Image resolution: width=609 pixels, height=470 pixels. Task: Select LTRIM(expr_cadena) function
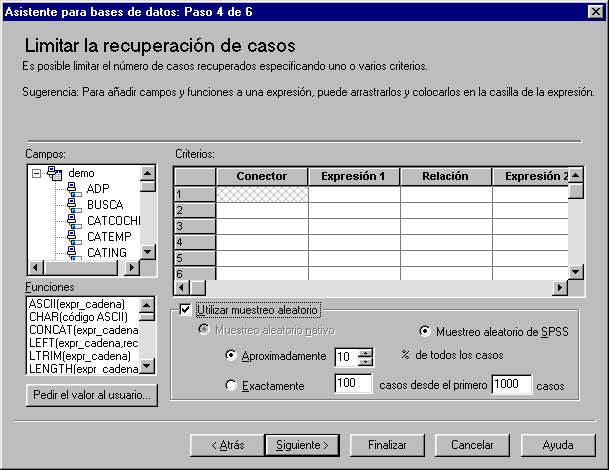tap(80, 356)
